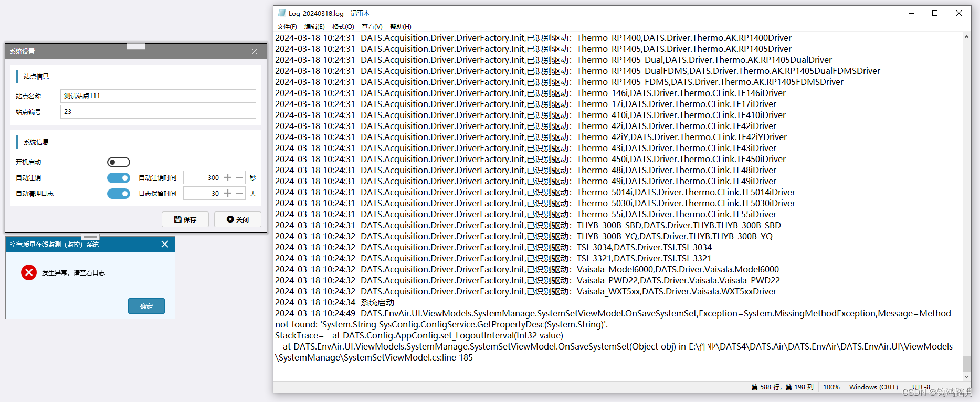
Task: Click the 关闭 button in 系统设置
Action: click(x=238, y=219)
